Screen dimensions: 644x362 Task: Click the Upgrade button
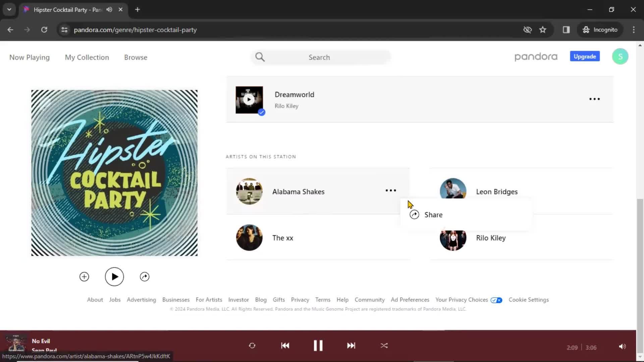click(585, 57)
